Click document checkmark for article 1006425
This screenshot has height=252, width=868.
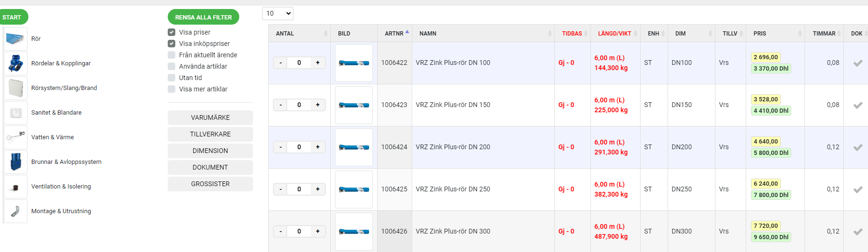click(858, 189)
